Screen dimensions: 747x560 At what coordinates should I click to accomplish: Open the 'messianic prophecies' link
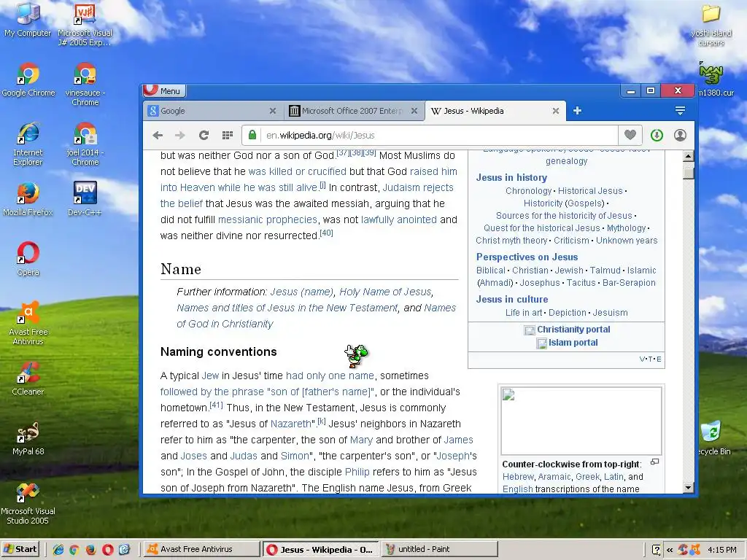[x=267, y=219]
